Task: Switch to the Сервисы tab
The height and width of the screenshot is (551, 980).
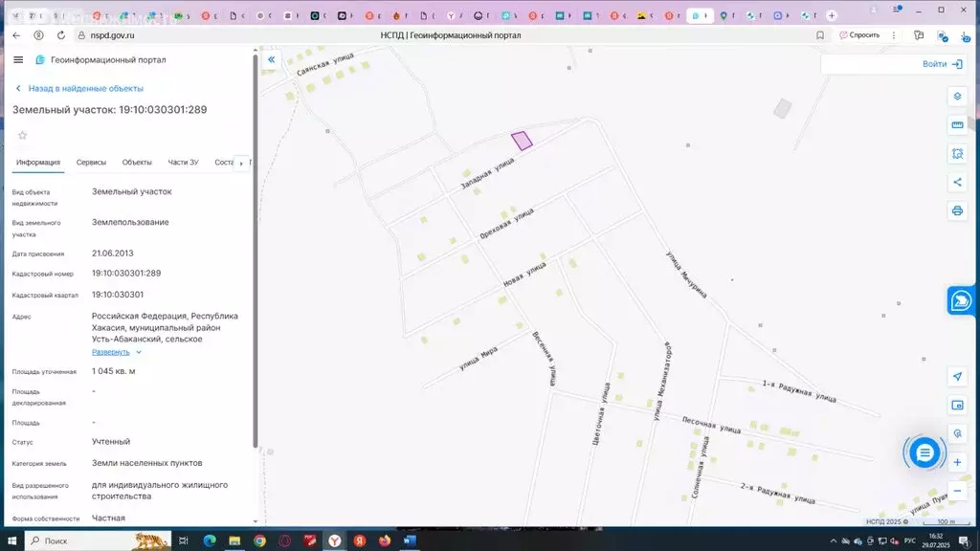Action: coord(91,163)
